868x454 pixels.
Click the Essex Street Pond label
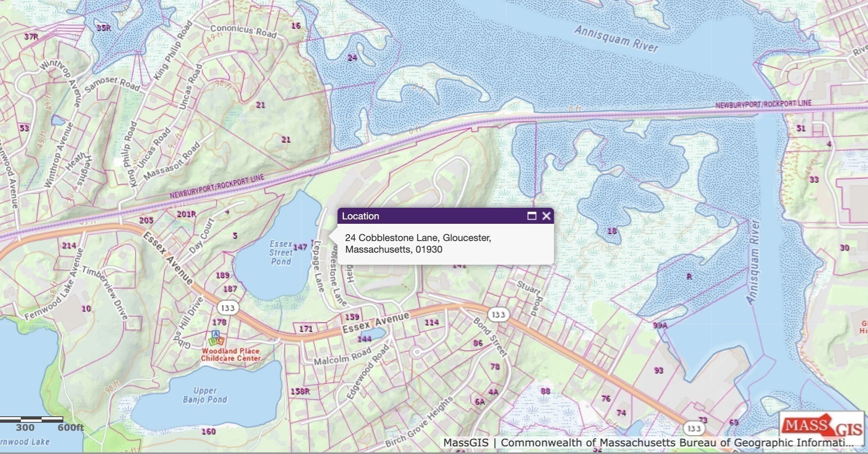tap(281, 253)
